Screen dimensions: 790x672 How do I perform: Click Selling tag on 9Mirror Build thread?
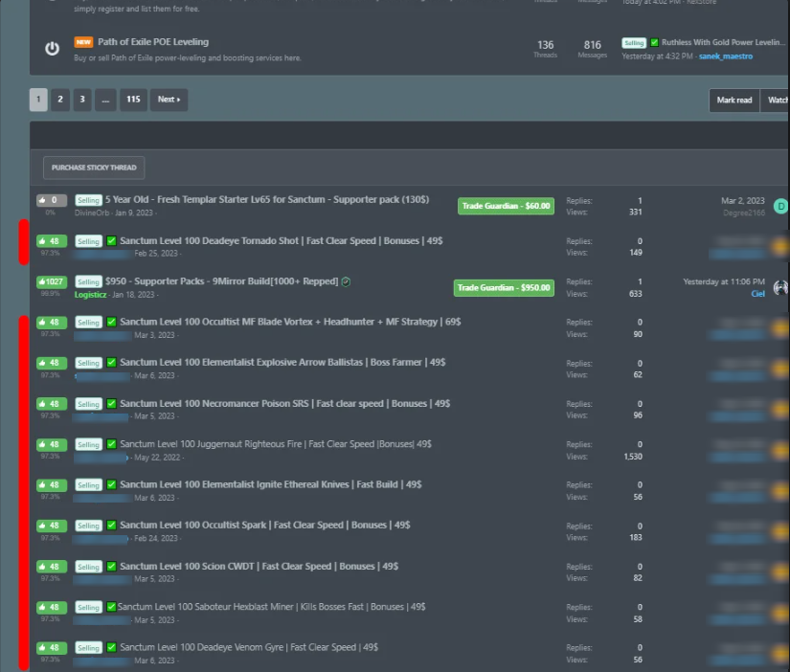(x=89, y=281)
